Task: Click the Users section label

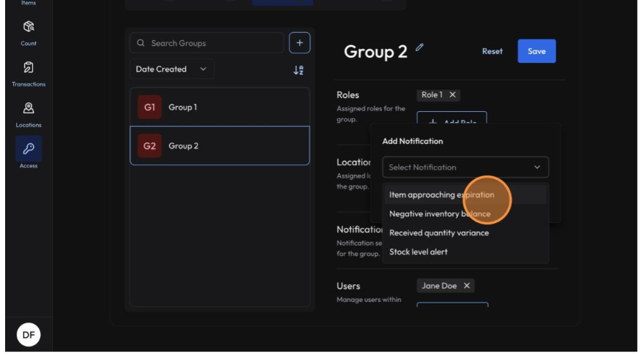Action: pyautogui.click(x=348, y=286)
